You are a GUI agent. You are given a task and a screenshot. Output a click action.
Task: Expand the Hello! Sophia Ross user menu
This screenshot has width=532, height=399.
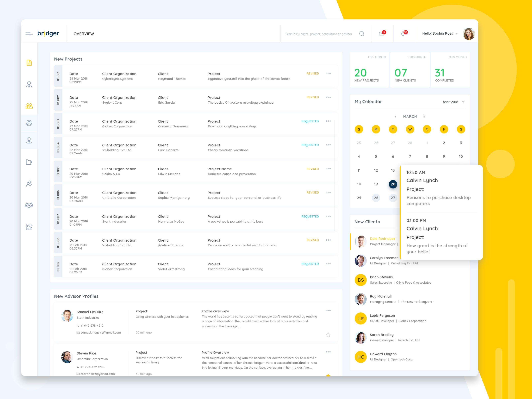point(440,34)
